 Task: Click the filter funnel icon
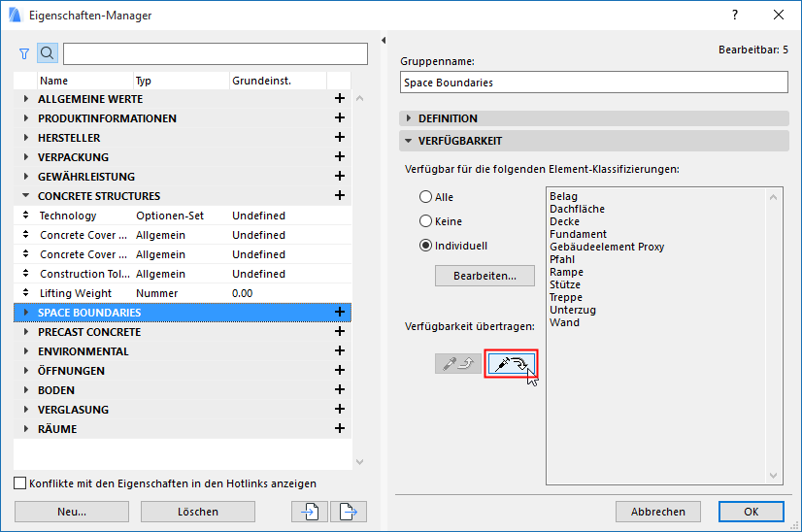24,53
